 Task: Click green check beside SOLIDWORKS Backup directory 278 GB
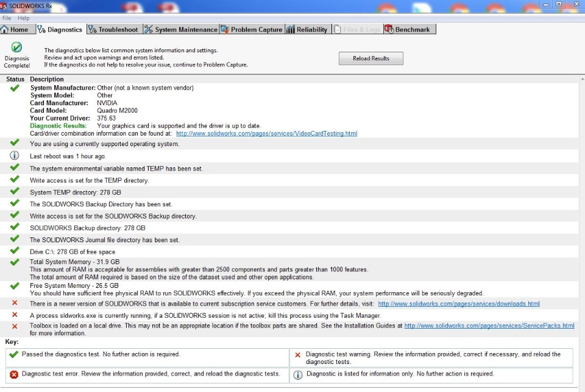[15, 227]
